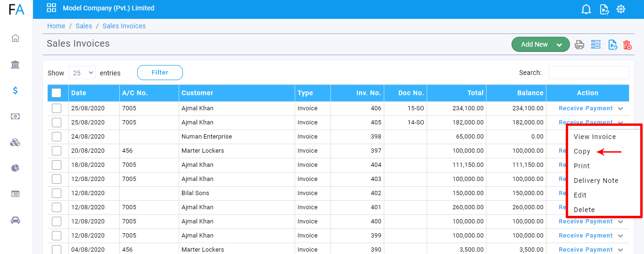Open the vehicle icon in sidebar
Image resolution: width=644 pixels, height=254 pixels.
click(15, 220)
